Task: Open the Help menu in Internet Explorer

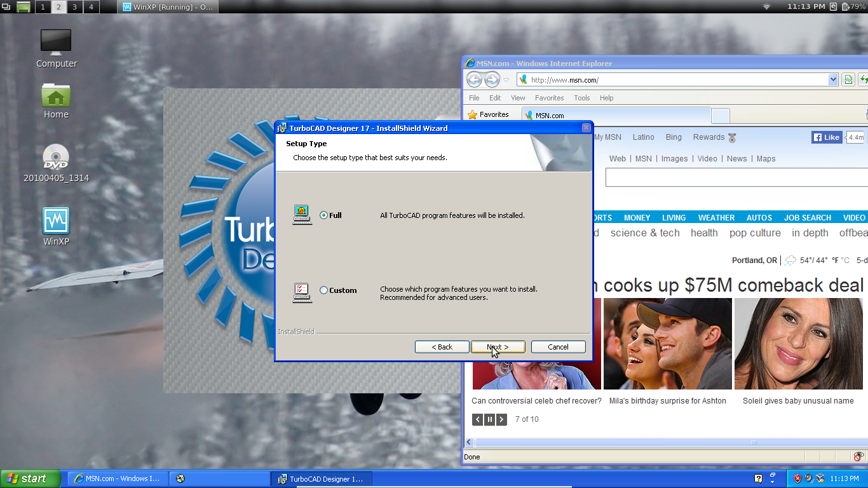Action: pyautogui.click(x=607, y=98)
